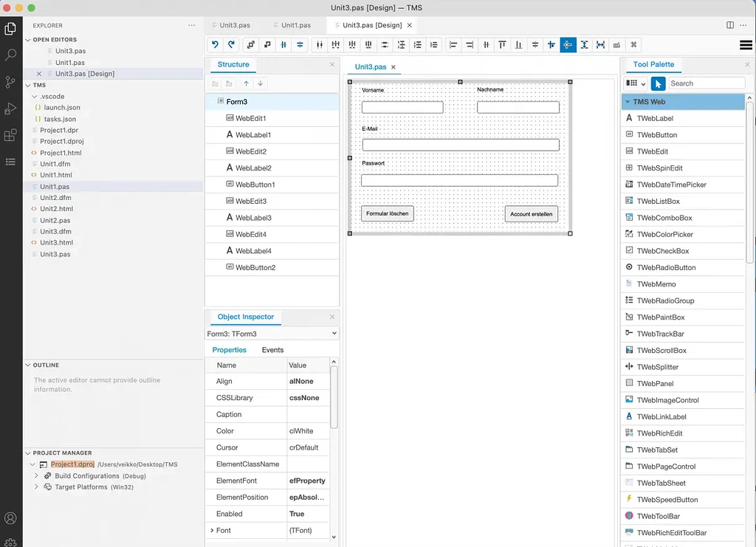Close the Structure panel
756x547 pixels.
point(332,64)
